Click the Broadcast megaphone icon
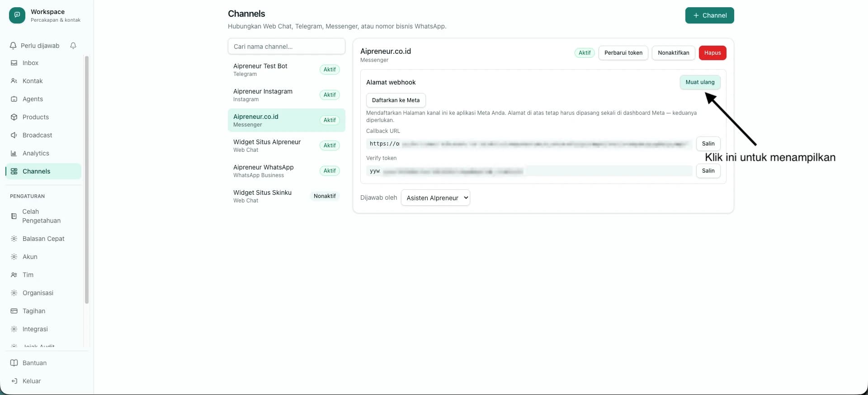Image resolution: width=868 pixels, height=395 pixels. pyautogui.click(x=14, y=135)
